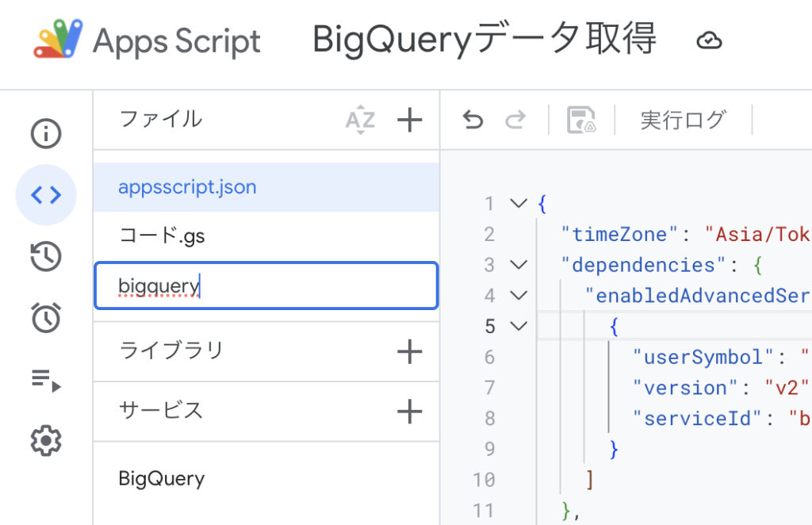This screenshot has height=525, width=812.
Task: Switch to the Editor code icon
Action: point(46,194)
